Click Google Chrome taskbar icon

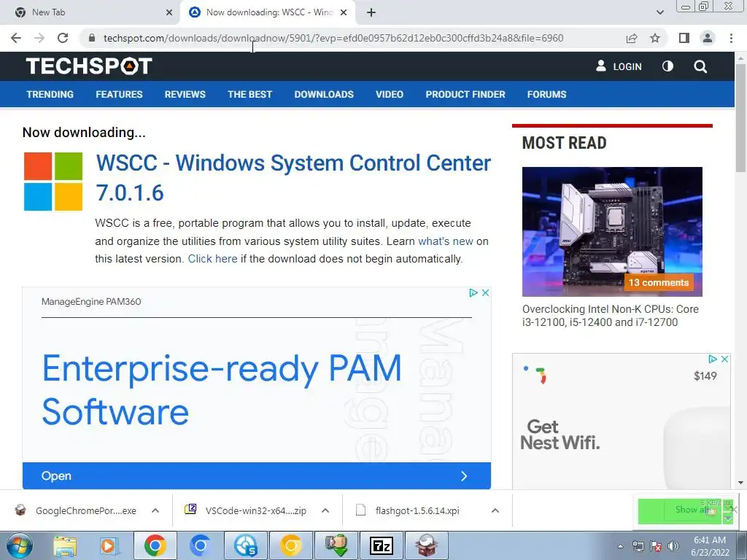(x=155, y=546)
